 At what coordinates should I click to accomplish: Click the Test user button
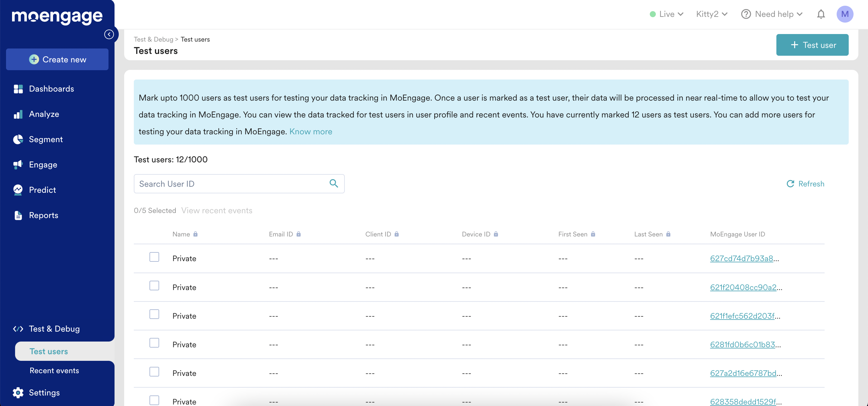pyautogui.click(x=812, y=45)
